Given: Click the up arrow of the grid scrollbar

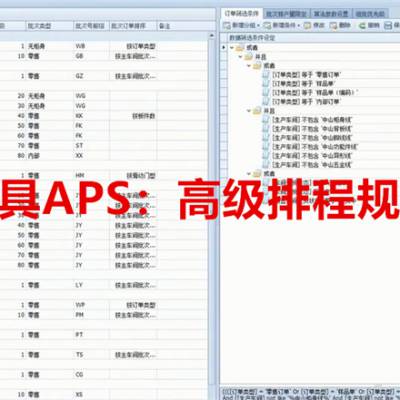Looking at the screenshot, I should tap(212, 35).
